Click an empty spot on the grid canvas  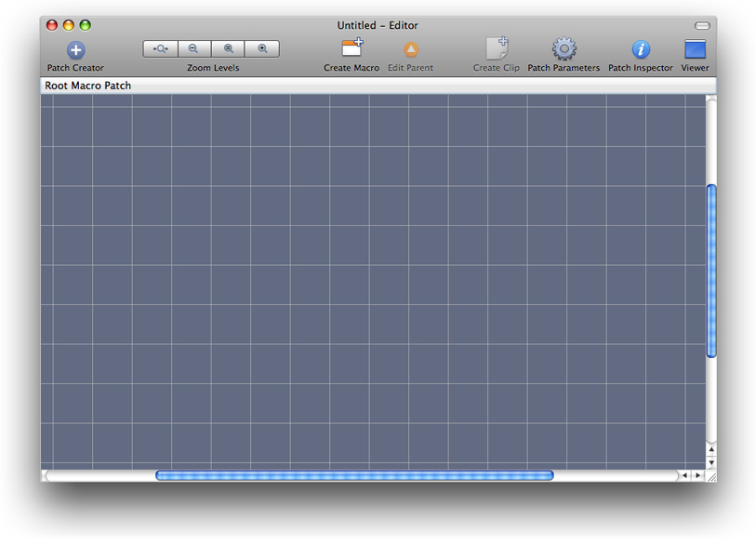click(x=372, y=279)
